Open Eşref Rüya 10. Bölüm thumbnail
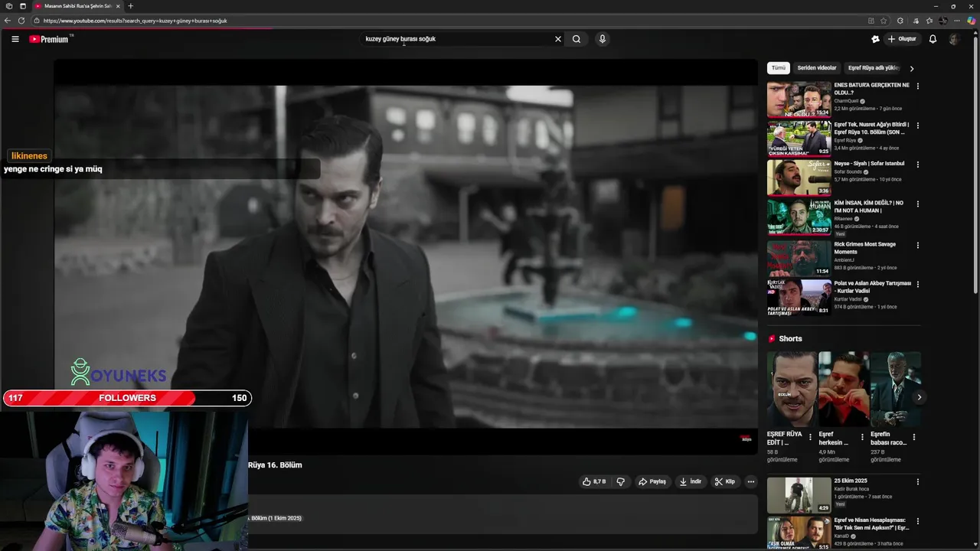 point(799,138)
